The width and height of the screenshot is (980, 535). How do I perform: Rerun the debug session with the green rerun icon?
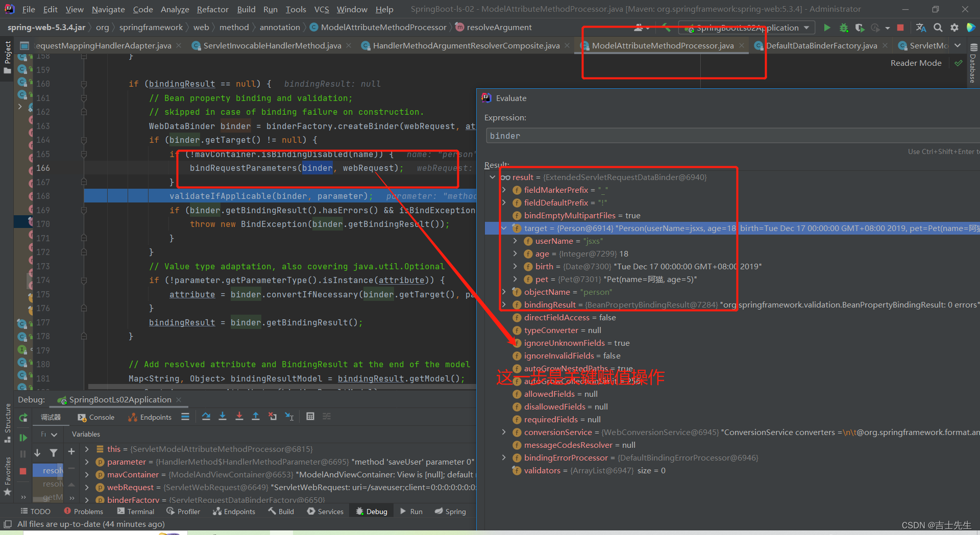pos(23,418)
